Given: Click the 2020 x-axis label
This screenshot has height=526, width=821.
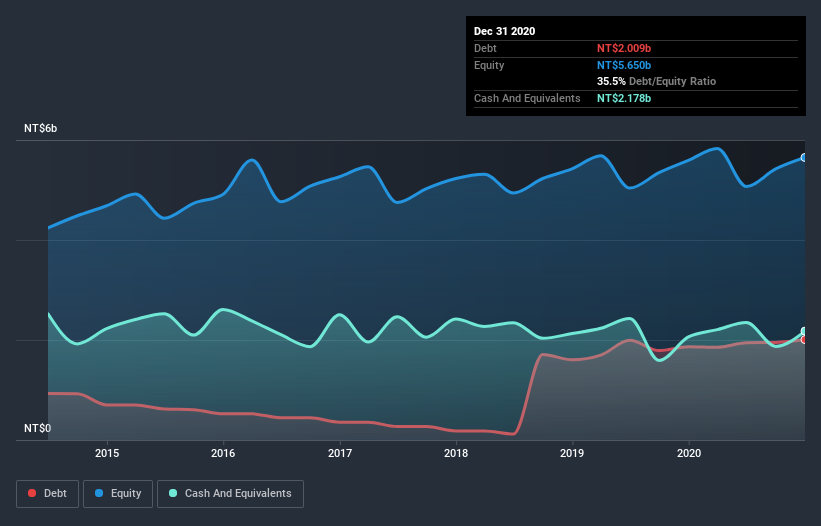Looking at the screenshot, I should click(x=689, y=453).
